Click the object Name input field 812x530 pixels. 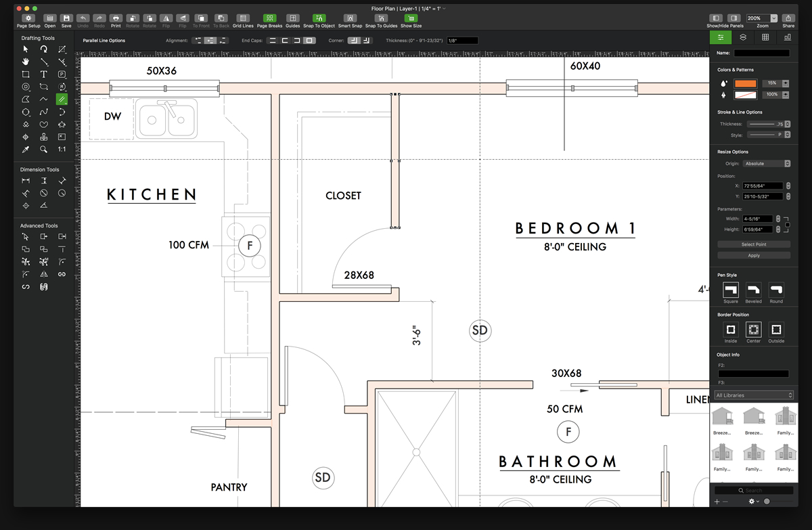click(x=762, y=53)
